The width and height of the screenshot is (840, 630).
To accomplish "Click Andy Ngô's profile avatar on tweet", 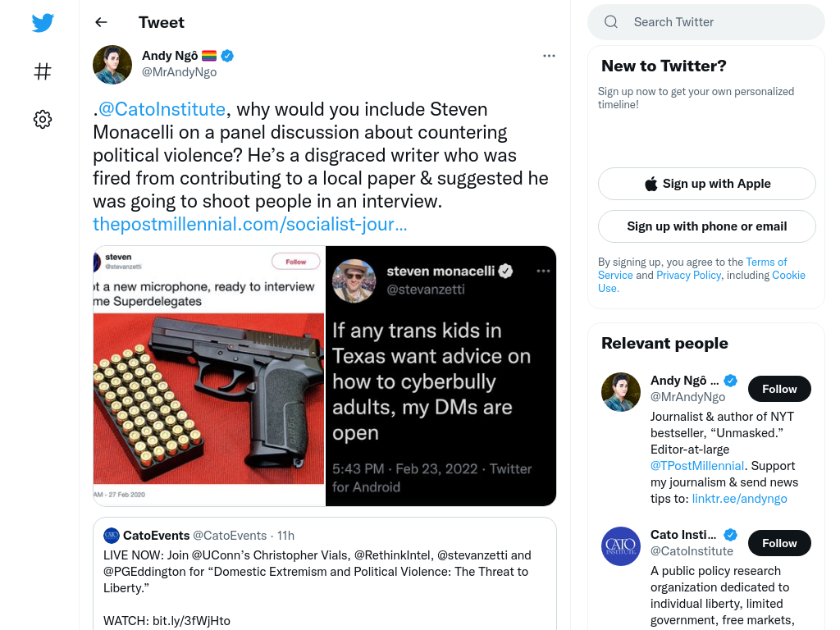I will 112,64.
